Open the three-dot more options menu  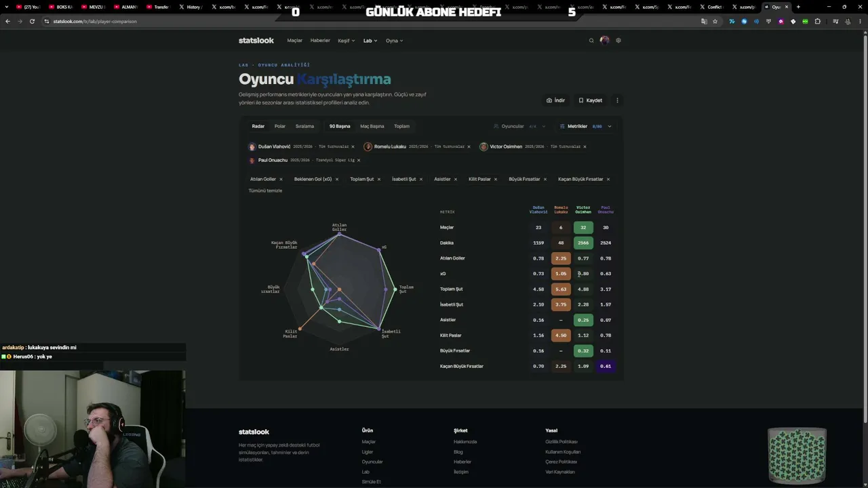[617, 100]
